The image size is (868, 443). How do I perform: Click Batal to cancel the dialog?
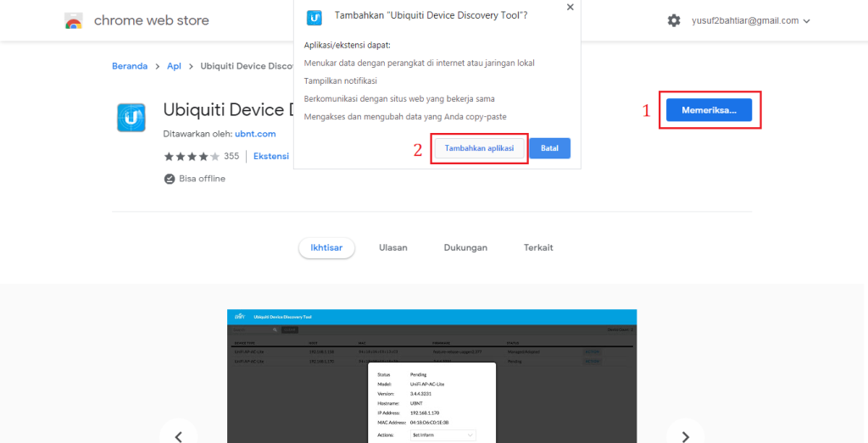pos(549,148)
